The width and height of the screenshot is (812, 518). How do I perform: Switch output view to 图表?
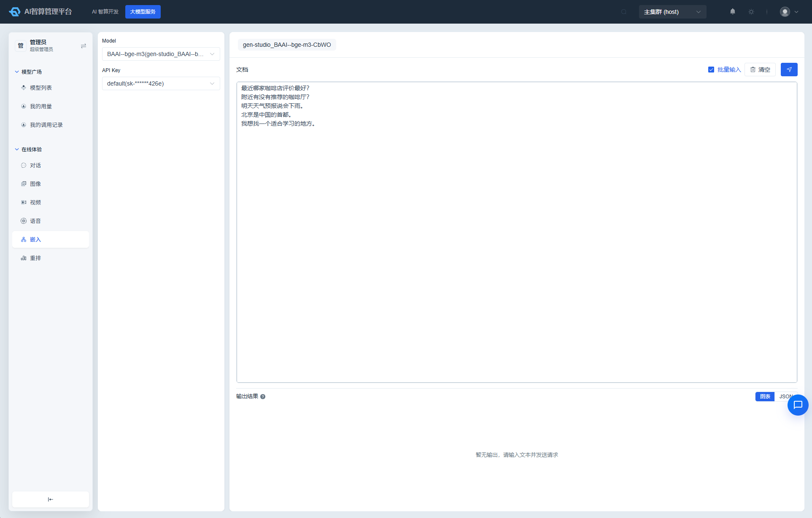pyautogui.click(x=765, y=397)
